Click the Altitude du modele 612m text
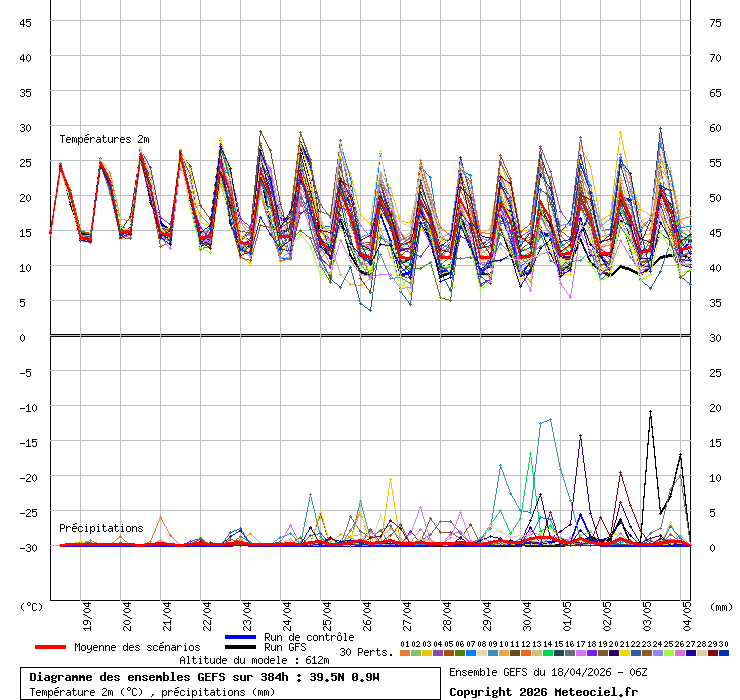Viewport: 740px width, 700px height. point(254,660)
